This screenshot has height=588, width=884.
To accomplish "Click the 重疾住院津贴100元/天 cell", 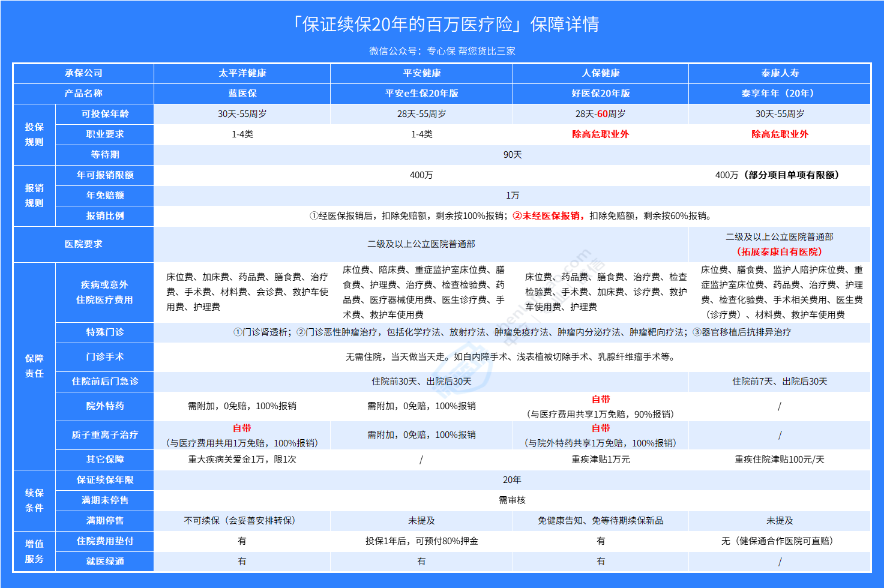I will click(780, 460).
